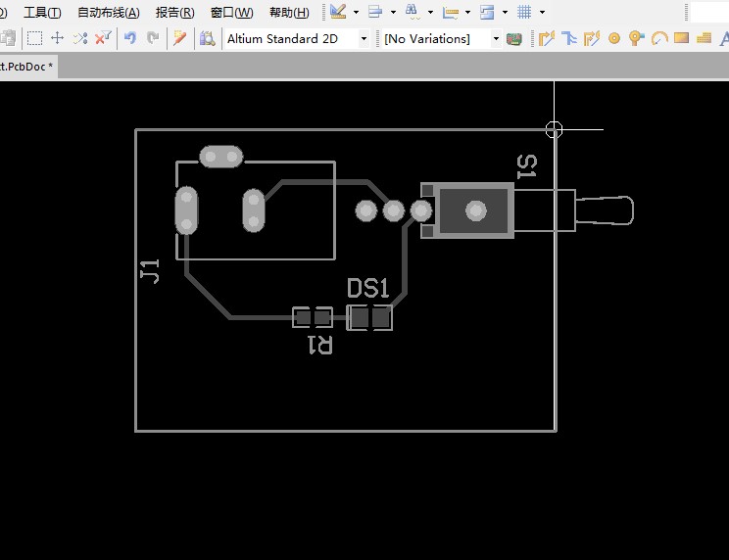The height and width of the screenshot is (560, 729).
Task: Expand the utility drawing tools dropdown arrow
Action: pyautogui.click(x=356, y=12)
